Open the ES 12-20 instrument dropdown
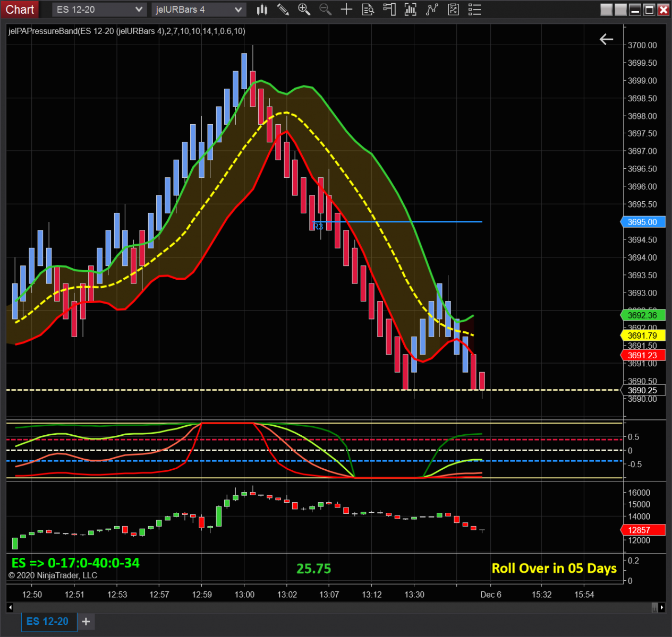Viewport: 672px width, 637px height. tap(99, 10)
